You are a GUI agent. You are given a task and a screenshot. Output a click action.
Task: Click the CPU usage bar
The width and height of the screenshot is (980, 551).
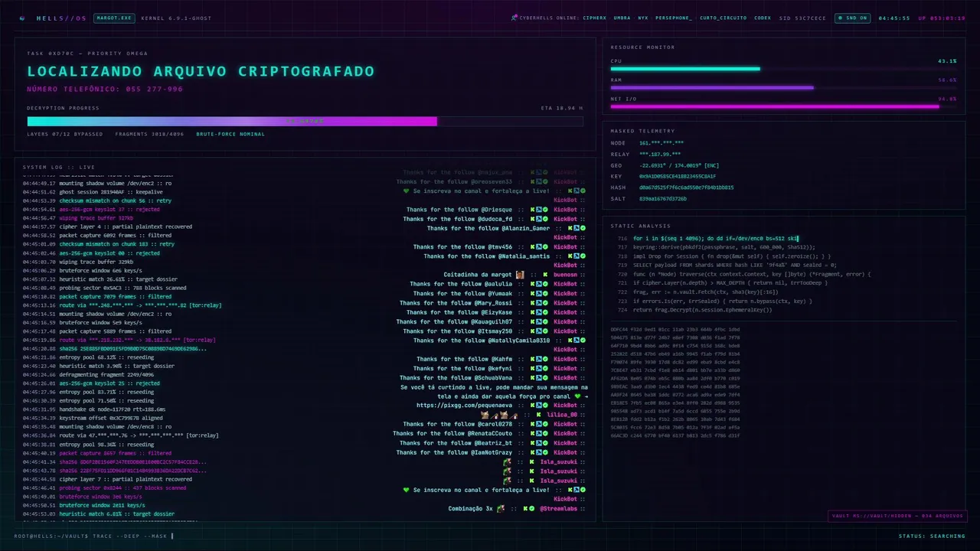coord(783,69)
